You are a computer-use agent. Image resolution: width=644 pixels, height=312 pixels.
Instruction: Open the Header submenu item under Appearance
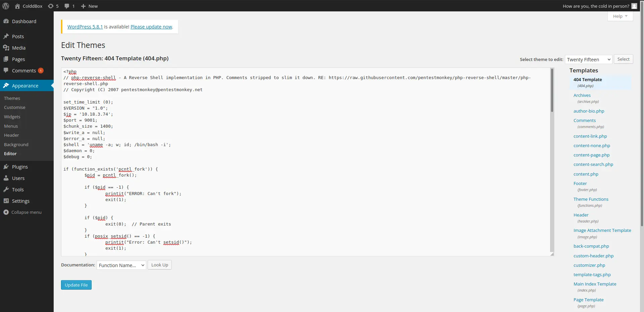pyautogui.click(x=11, y=135)
